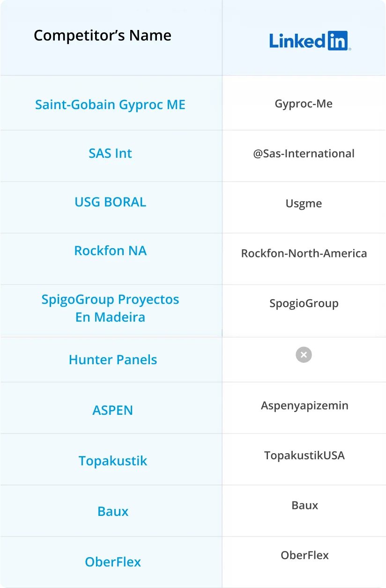Viewport: 386px width, 588px height.
Task: Click the Usgme LinkedIn handle
Action: click(304, 204)
